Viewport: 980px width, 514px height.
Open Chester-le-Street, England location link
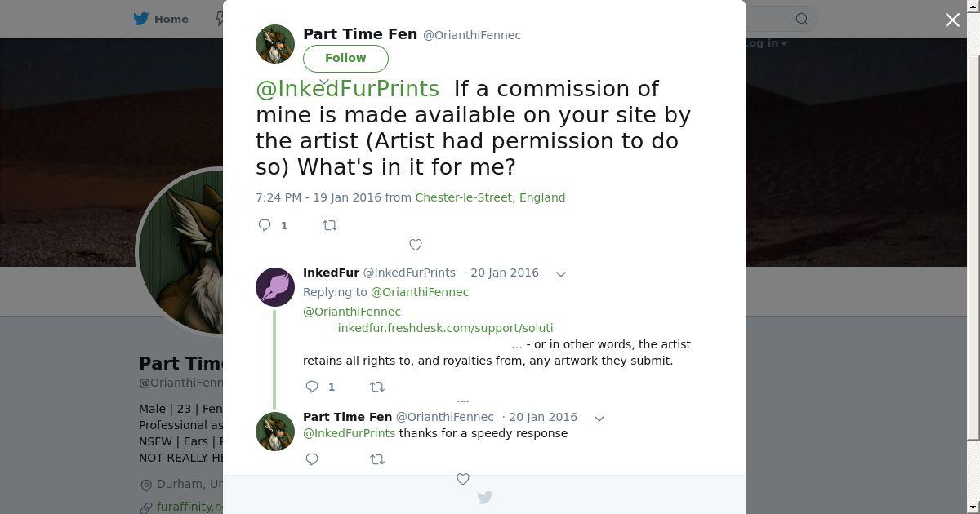tap(490, 197)
